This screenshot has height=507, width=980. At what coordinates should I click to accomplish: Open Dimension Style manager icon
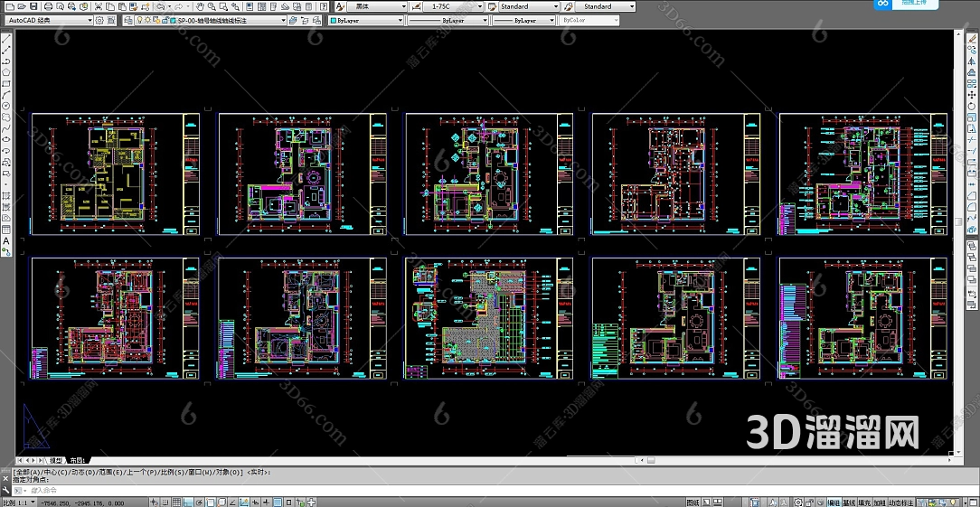pos(418,6)
